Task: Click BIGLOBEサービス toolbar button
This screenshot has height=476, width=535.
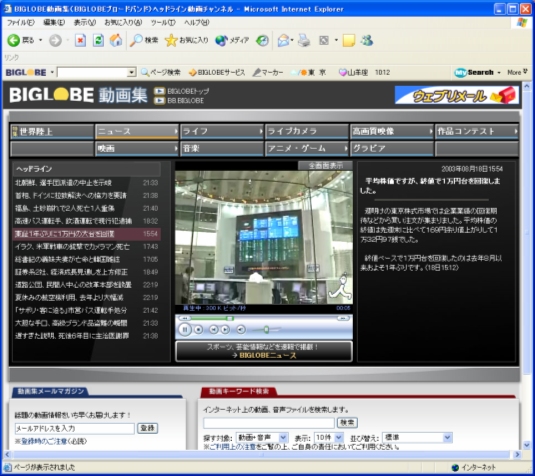Action: pos(217,72)
